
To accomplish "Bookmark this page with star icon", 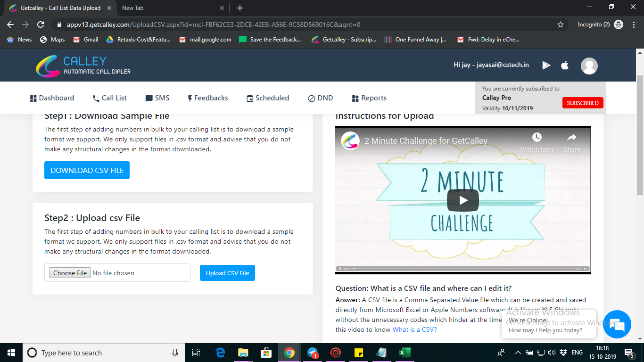I will tap(561, 25).
